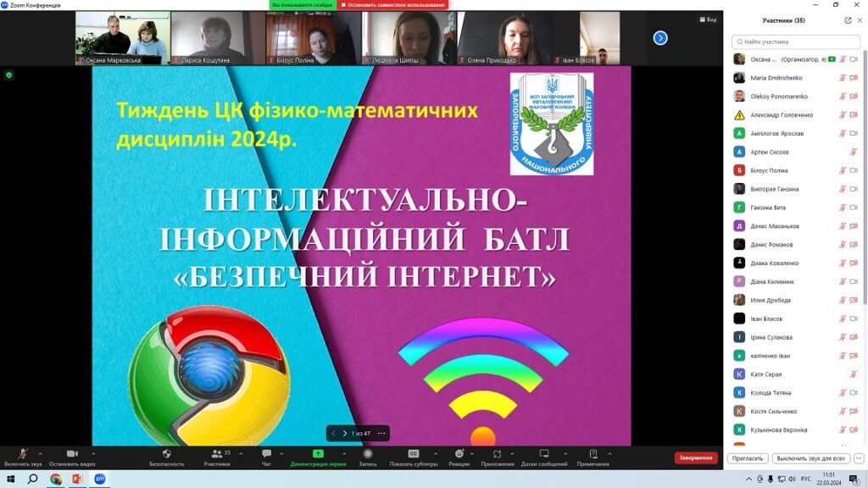Toggle recording with Запись button
Viewport: 868px width, 488px height.
[368, 457]
